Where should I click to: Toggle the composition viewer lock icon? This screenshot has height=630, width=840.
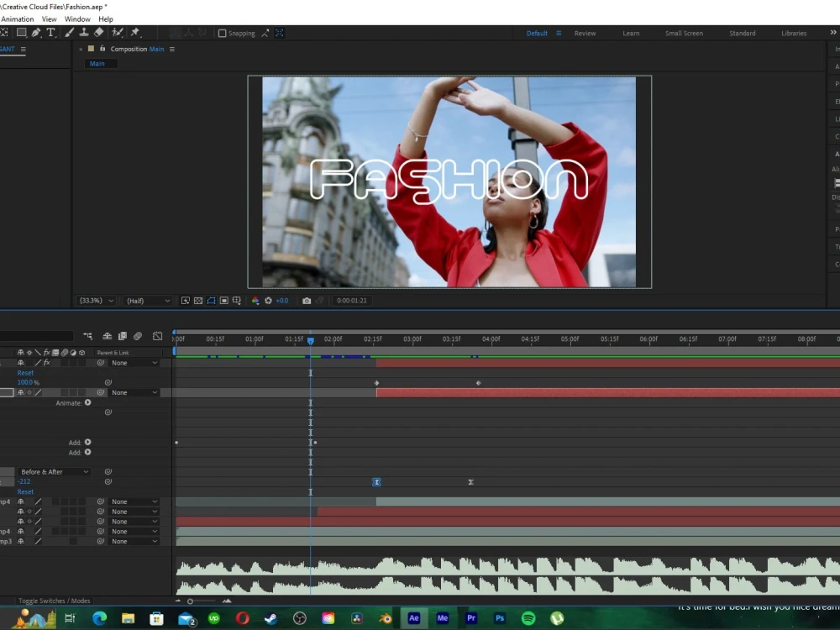point(102,48)
